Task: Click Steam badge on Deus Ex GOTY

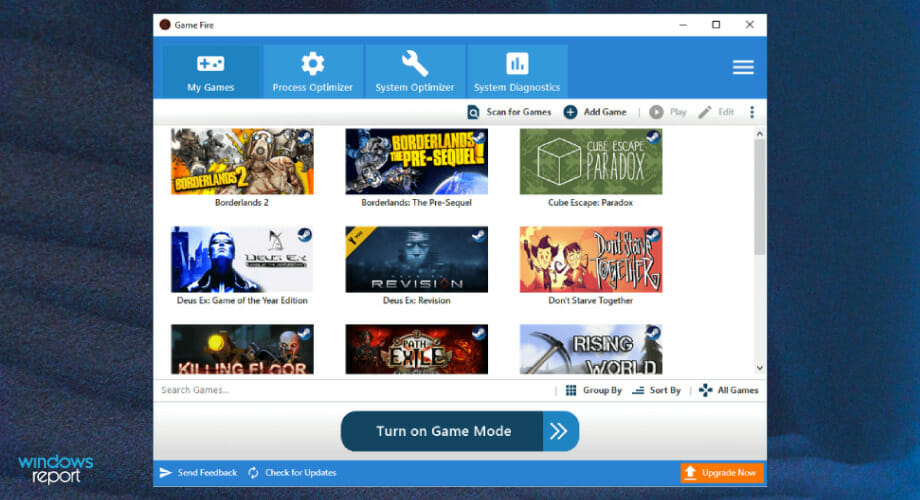Action: pos(304,235)
